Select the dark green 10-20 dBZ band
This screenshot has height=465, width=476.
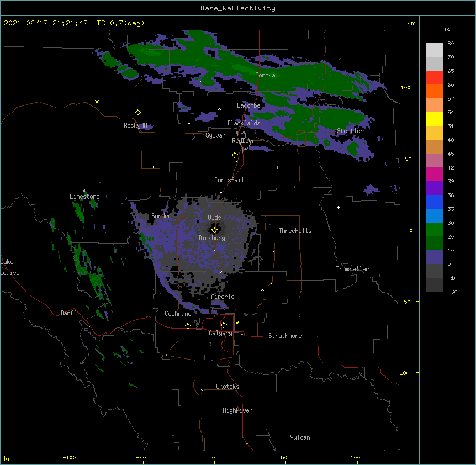click(x=434, y=244)
